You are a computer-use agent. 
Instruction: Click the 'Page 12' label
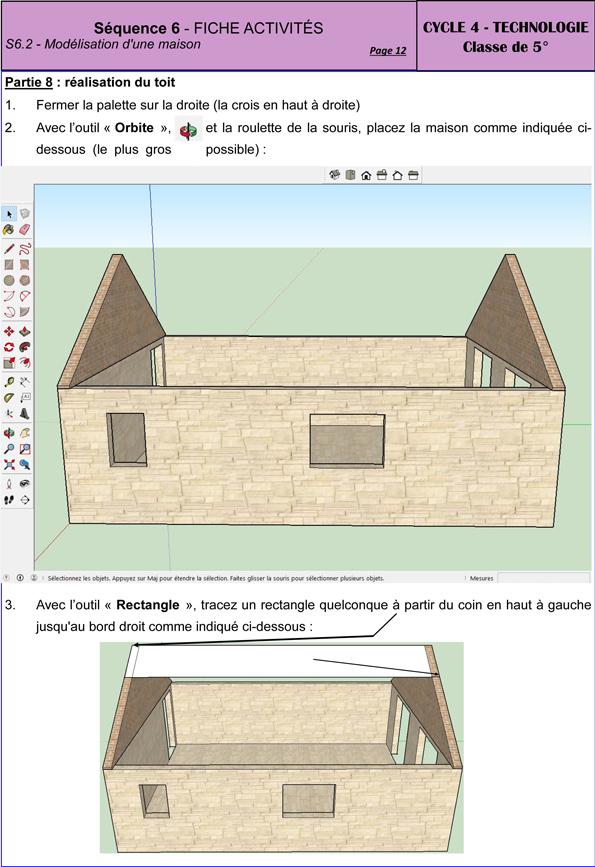click(x=388, y=50)
